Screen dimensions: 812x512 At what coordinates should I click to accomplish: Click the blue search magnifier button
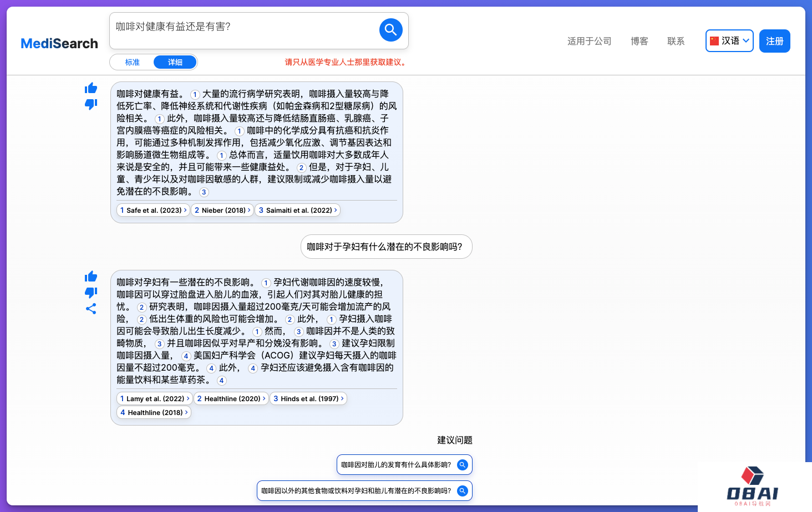tap(390, 30)
